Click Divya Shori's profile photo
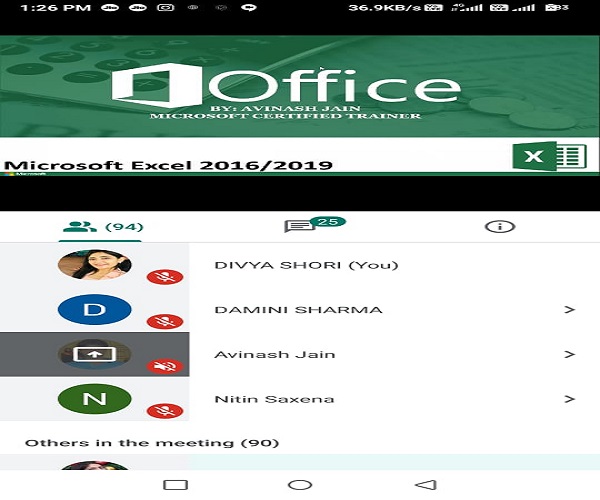Screen dimensions: 600x500 (95, 265)
